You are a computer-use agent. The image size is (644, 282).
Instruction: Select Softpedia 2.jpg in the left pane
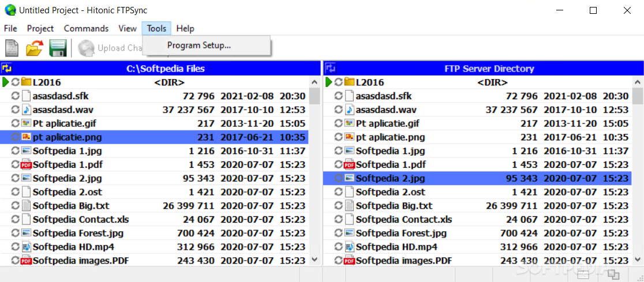pyautogui.click(x=155, y=178)
